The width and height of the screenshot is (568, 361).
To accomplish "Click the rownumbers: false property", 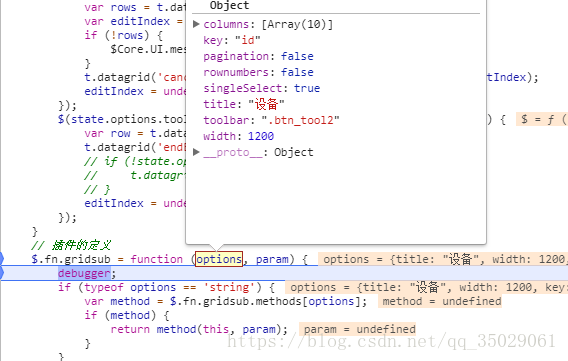I will click(x=258, y=72).
